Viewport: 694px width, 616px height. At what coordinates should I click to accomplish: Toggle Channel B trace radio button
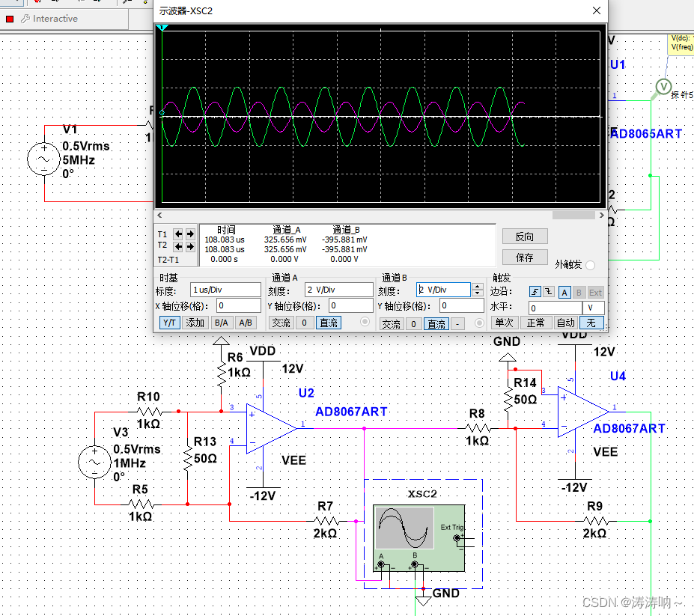coord(479,323)
